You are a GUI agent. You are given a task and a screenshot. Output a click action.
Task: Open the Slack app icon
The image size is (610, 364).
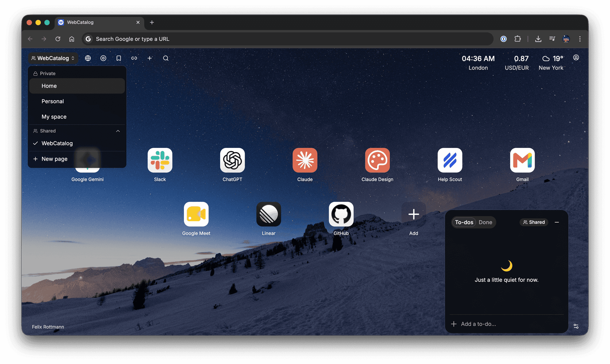click(160, 160)
